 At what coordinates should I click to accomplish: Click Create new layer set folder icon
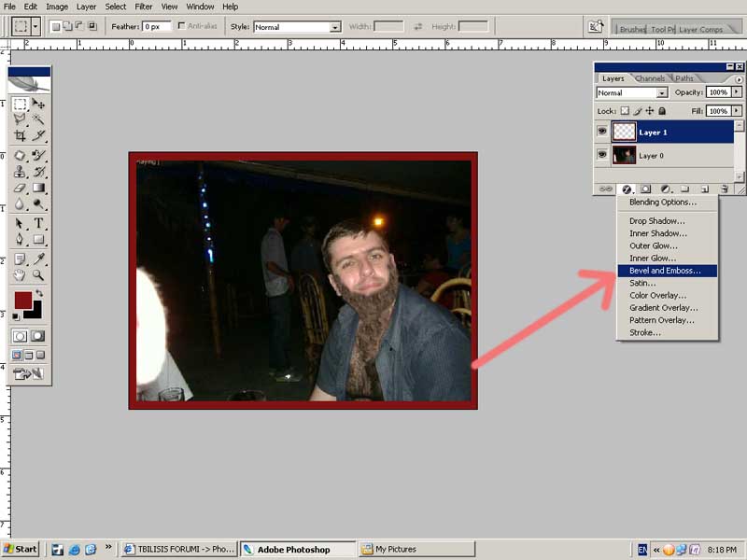pos(684,189)
